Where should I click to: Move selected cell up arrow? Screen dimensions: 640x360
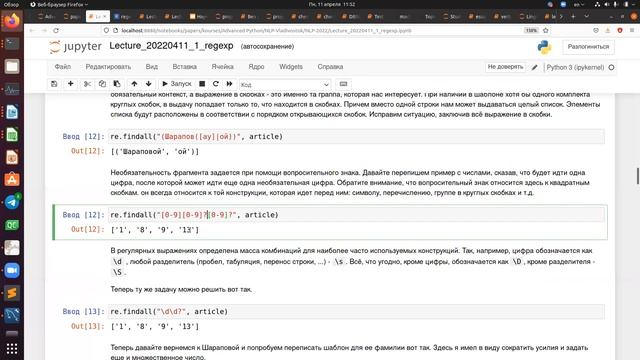click(x=134, y=84)
